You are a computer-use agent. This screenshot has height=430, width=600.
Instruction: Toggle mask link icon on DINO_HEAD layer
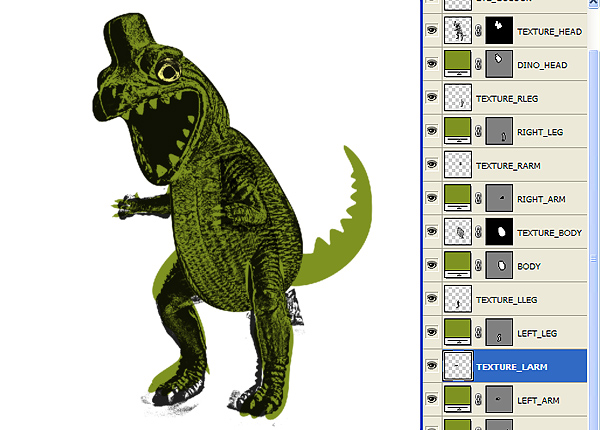coord(478,64)
